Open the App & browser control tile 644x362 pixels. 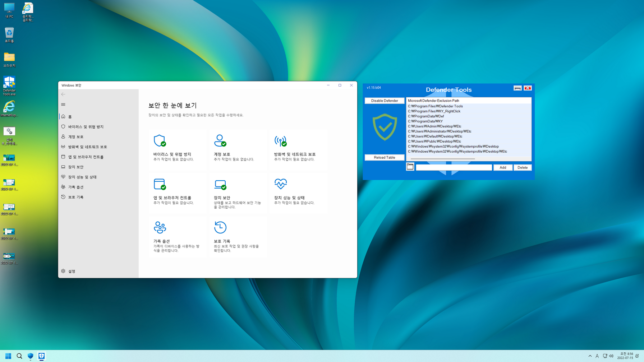[178, 193]
